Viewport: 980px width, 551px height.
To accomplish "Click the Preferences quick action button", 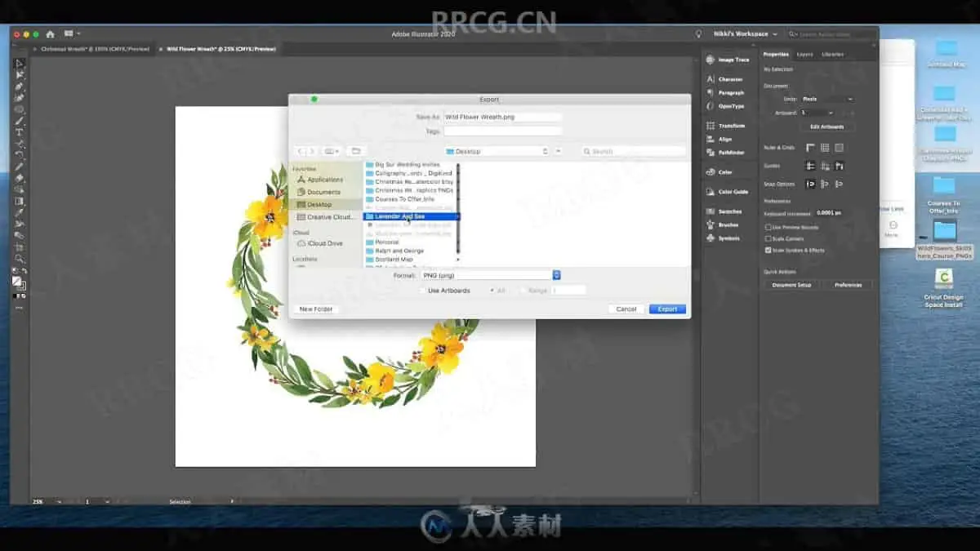I will pos(848,285).
